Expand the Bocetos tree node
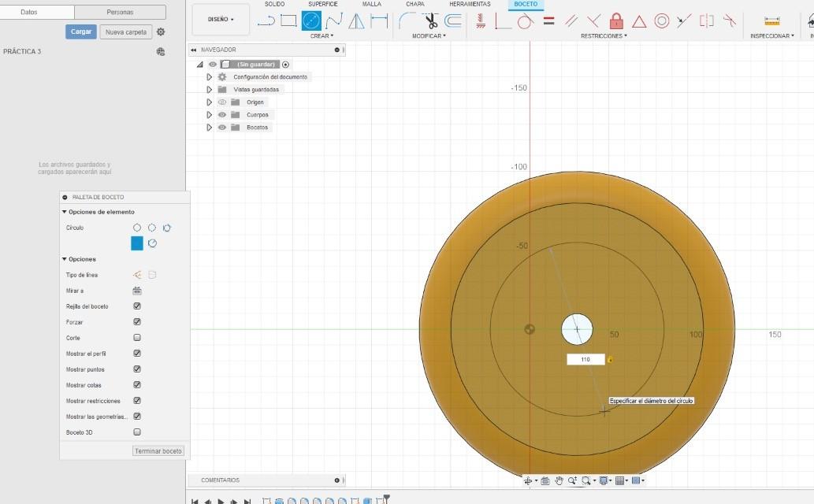814x504 pixels. (x=209, y=127)
